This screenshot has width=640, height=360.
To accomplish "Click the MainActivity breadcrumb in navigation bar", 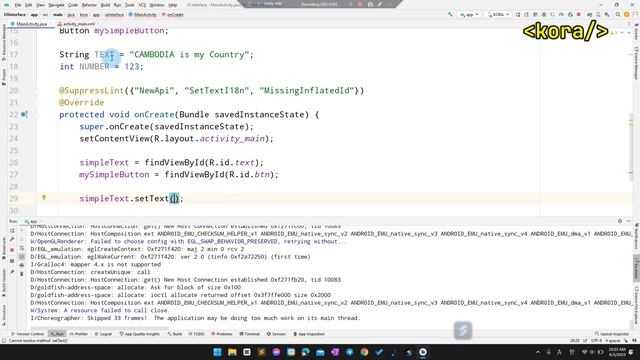I will coord(143,15).
